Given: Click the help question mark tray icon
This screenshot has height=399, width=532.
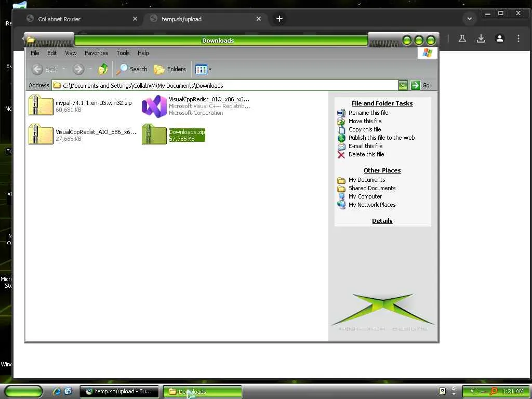Looking at the screenshot, I should point(442,391).
